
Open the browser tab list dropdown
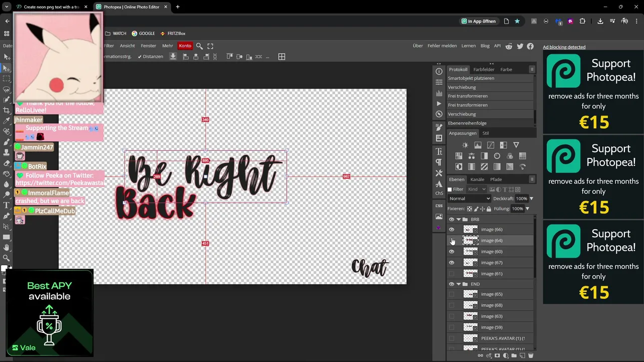pyautogui.click(x=6, y=7)
